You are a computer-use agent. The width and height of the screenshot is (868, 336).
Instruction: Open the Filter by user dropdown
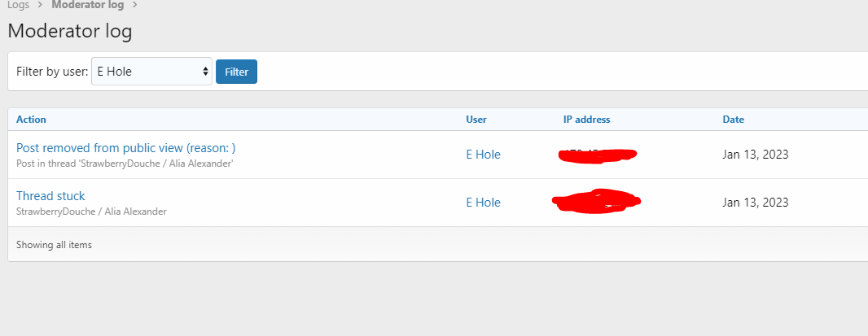(x=151, y=72)
